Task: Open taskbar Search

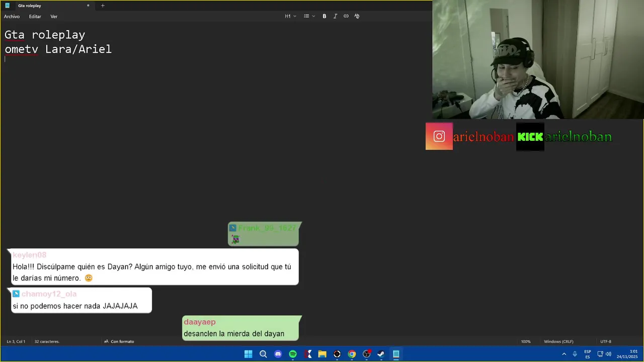Action: (263, 354)
